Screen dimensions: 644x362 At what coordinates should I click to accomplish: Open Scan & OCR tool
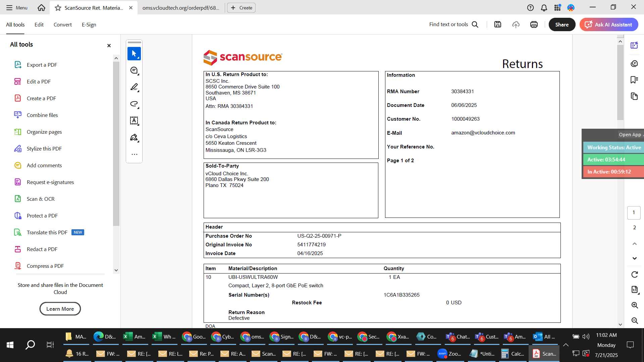pos(41,199)
